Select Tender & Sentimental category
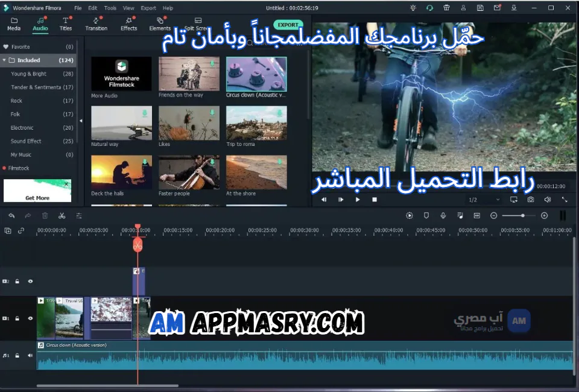Image resolution: width=579 pixels, height=392 pixels. [38, 87]
